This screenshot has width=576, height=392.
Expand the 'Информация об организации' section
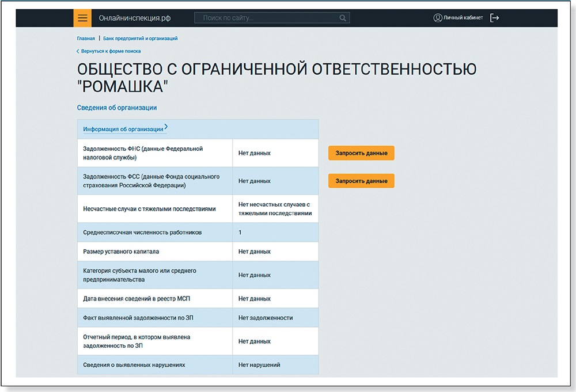124,129
